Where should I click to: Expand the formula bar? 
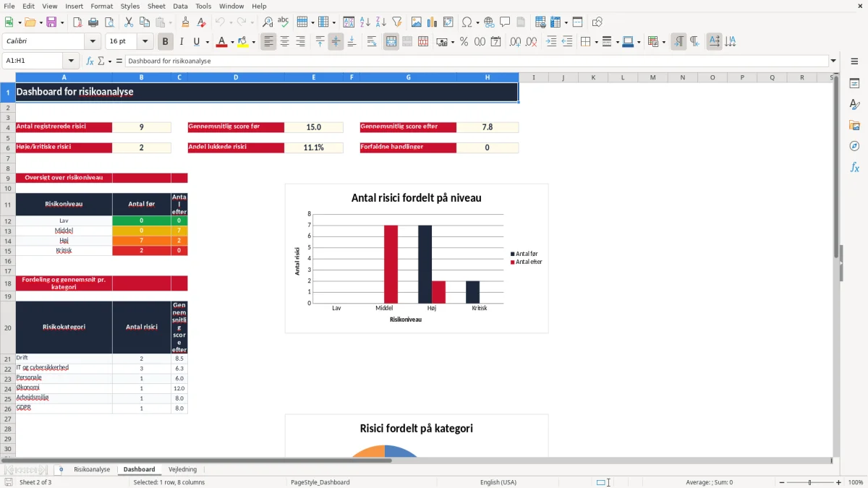click(x=834, y=61)
